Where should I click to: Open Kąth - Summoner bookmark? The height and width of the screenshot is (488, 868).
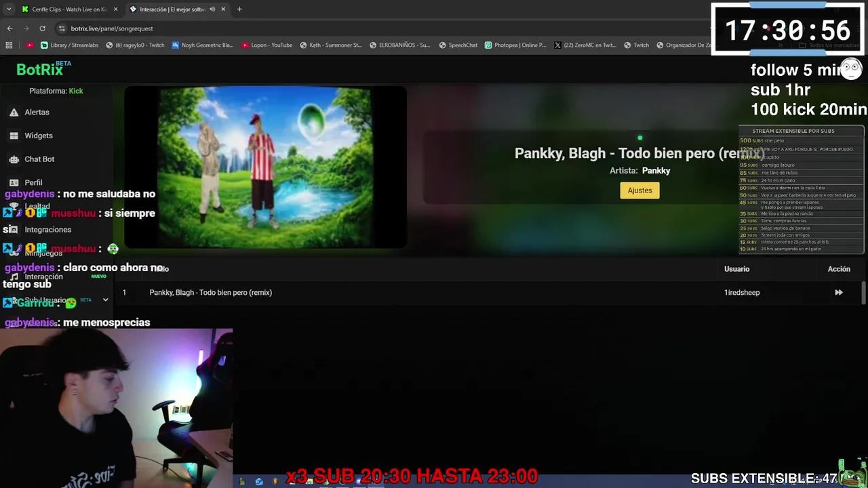pos(331,45)
